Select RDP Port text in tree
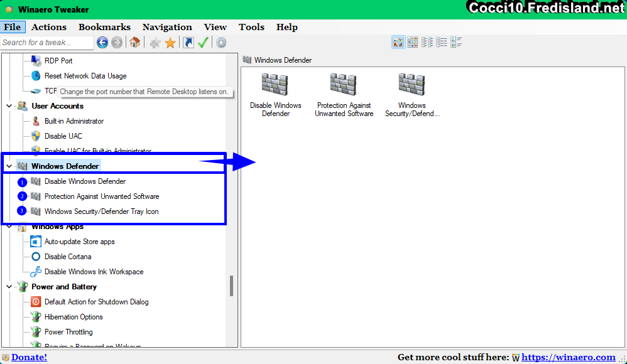The image size is (627, 364). click(x=58, y=61)
